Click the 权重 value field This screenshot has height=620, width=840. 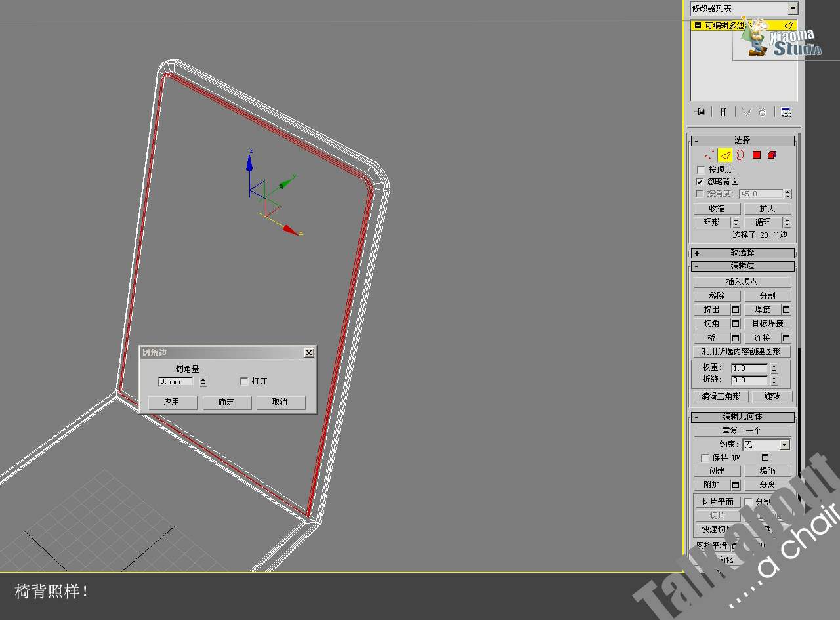(749, 369)
